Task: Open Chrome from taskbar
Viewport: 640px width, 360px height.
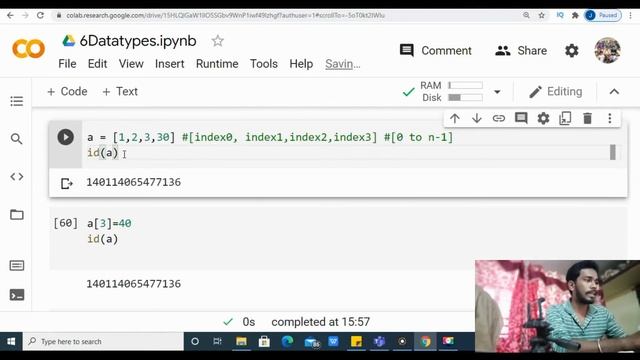Action: click(x=425, y=341)
